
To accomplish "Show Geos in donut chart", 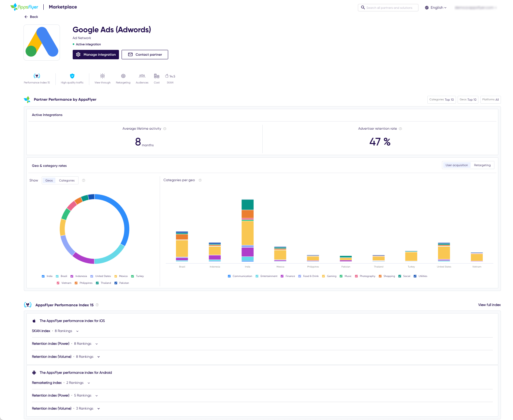I will click(49, 181).
